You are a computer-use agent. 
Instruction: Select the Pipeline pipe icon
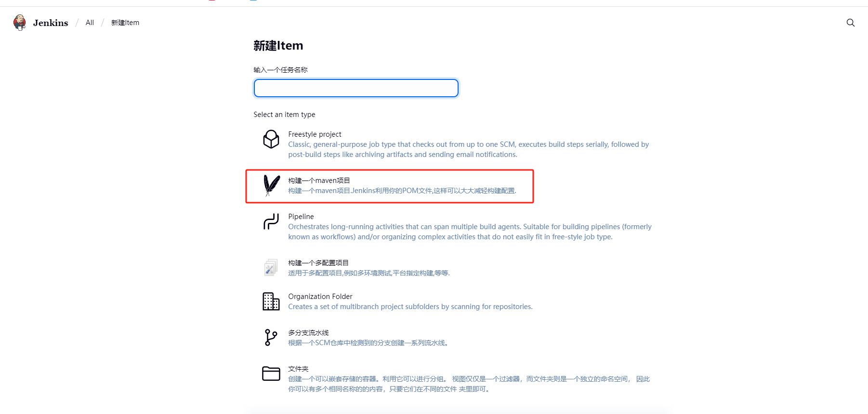tap(271, 221)
